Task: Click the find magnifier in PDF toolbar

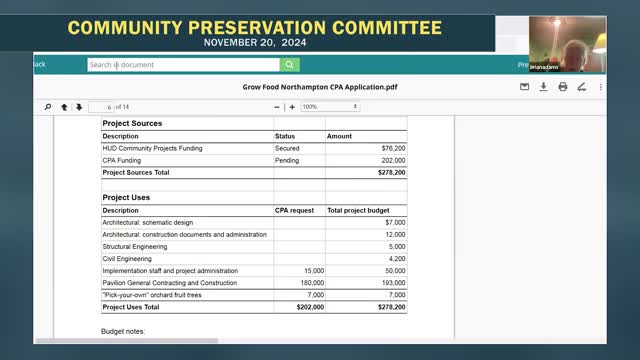Action: tap(48, 107)
